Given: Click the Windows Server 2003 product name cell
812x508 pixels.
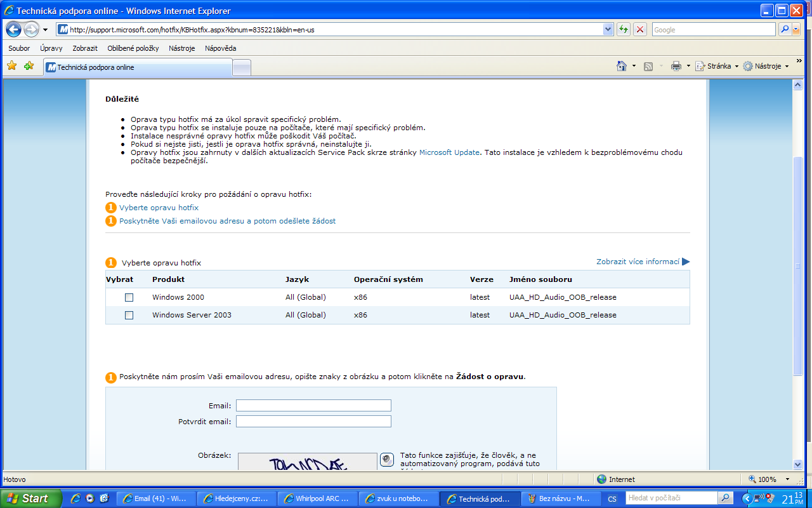Looking at the screenshot, I should click(x=192, y=315).
